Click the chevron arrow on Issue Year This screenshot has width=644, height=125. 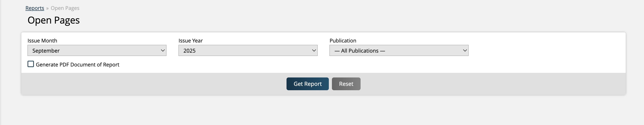314,50
